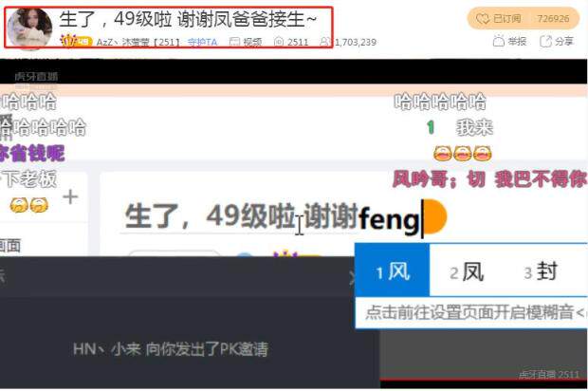This screenshot has height=391, width=588.
Task: Click the viewer count 1,703,239 icon
Action: click(325, 42)
